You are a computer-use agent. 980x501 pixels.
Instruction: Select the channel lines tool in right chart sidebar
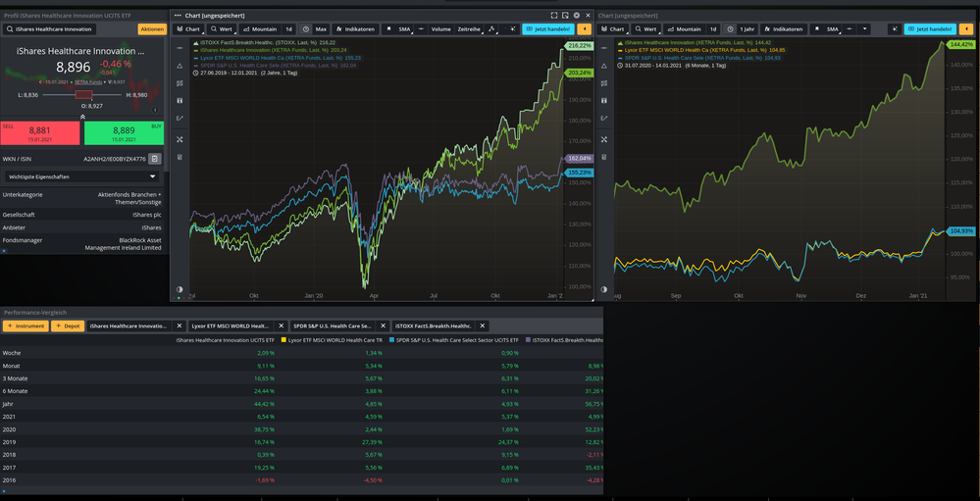603,83
